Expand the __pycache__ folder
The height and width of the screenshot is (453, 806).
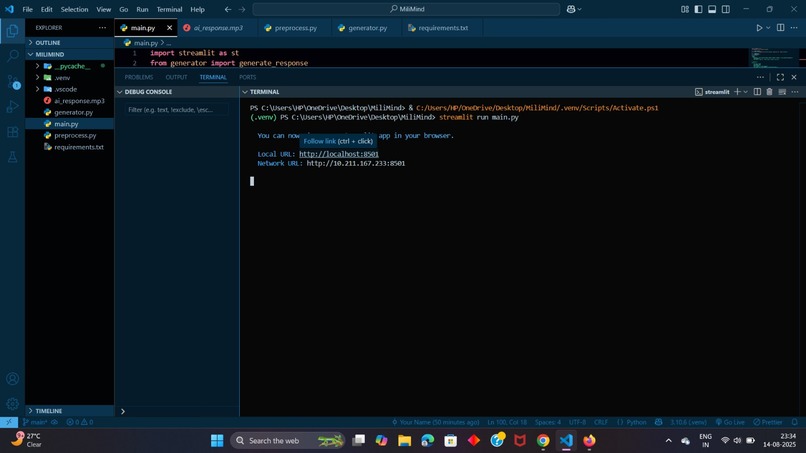pyautogui.click(x=37, y=66)
